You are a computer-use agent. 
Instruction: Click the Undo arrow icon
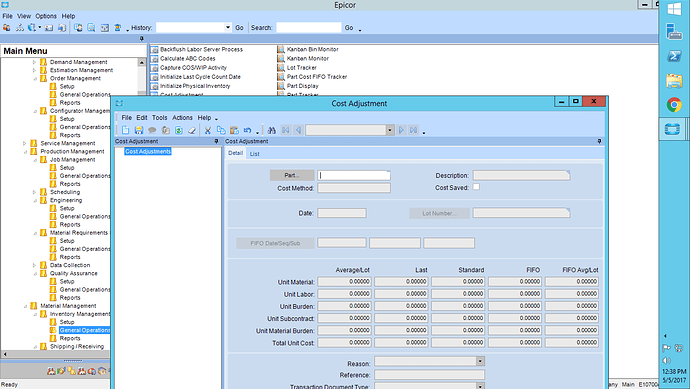(x=247, y=130)
